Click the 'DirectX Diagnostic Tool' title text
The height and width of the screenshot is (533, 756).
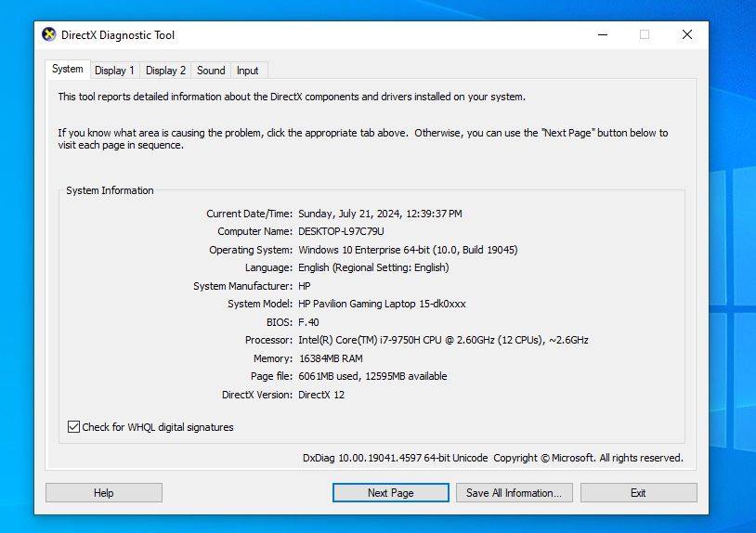tap(118, 34)
